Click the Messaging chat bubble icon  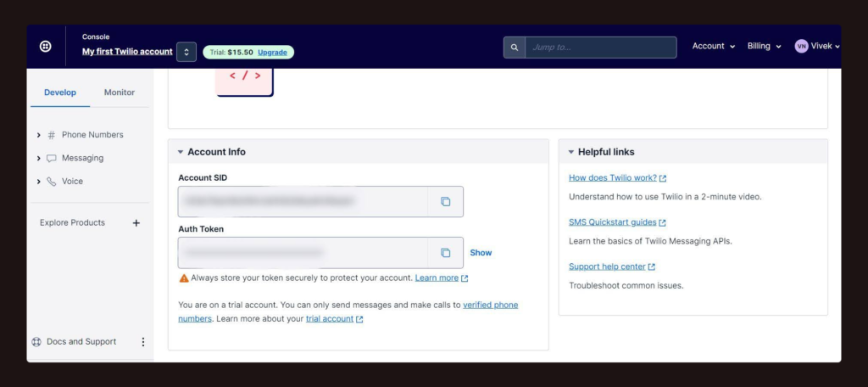point(52,158)
